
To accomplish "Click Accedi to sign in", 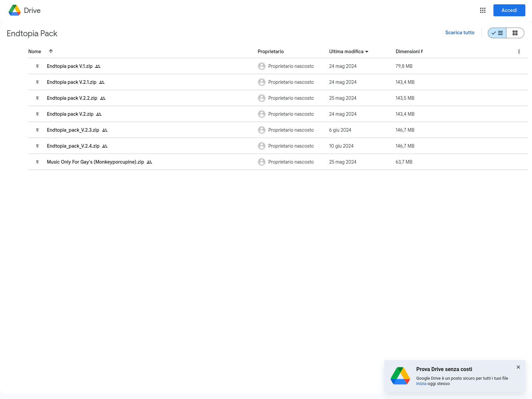I will (x=509, y=10).
